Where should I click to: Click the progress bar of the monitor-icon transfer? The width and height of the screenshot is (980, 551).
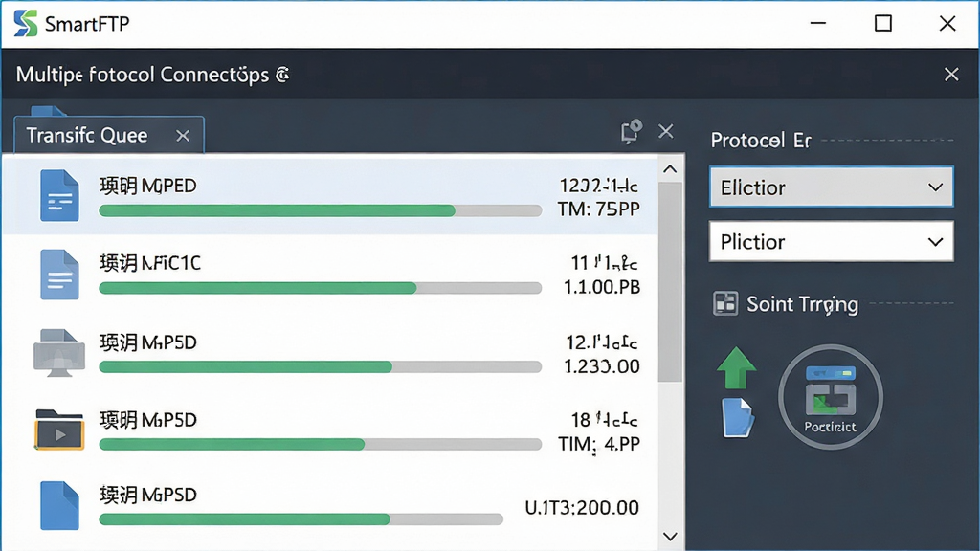coord(320,366)
